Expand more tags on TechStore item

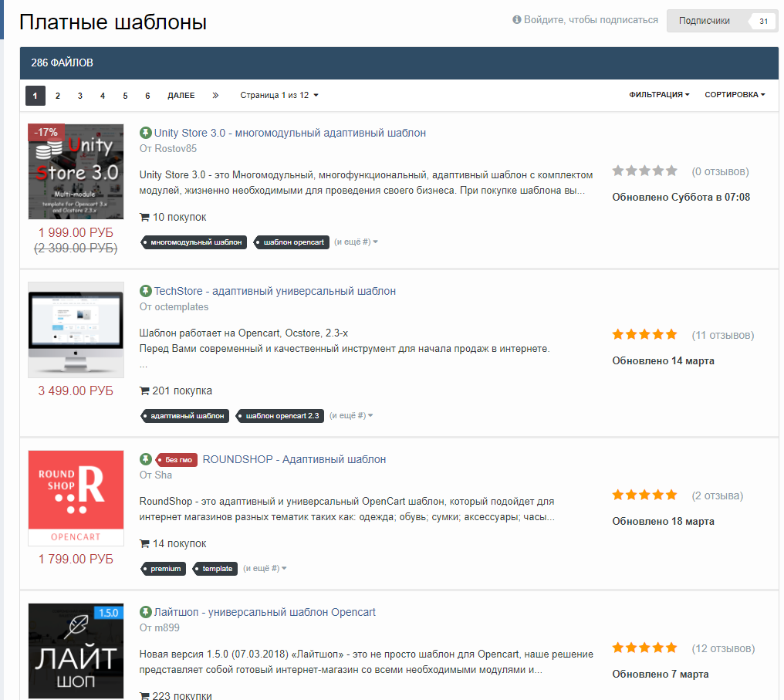tap(351, 415)
